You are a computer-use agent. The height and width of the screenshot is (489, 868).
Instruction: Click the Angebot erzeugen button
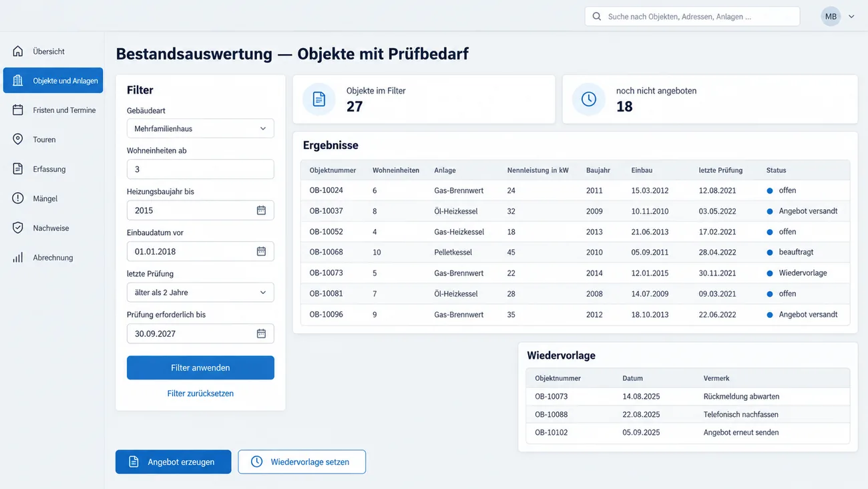click(174, 462)
